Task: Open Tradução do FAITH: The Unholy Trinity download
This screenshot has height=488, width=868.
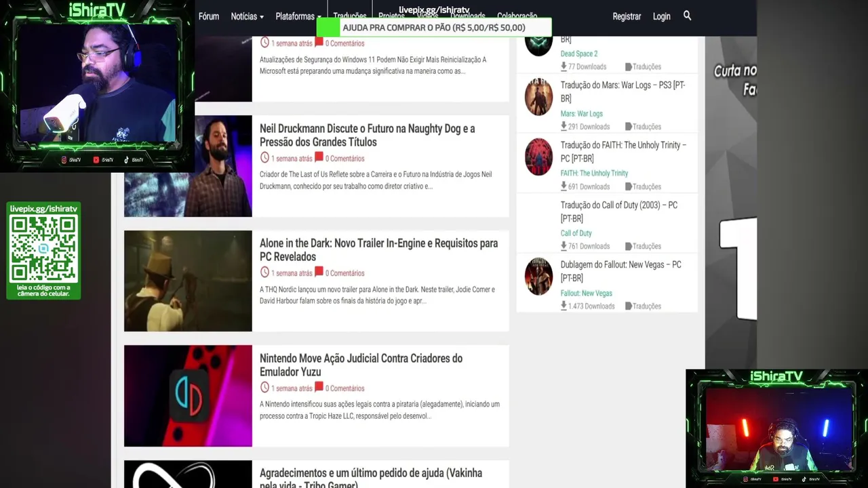Action: point(623,152)
